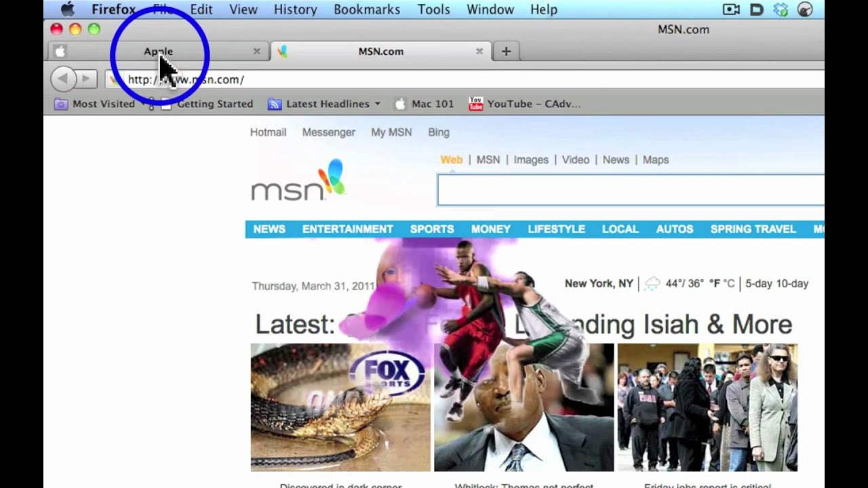Open the Getting Started bookmark
Viewport: 868px width, 488px height.
(x=207, y=104)
